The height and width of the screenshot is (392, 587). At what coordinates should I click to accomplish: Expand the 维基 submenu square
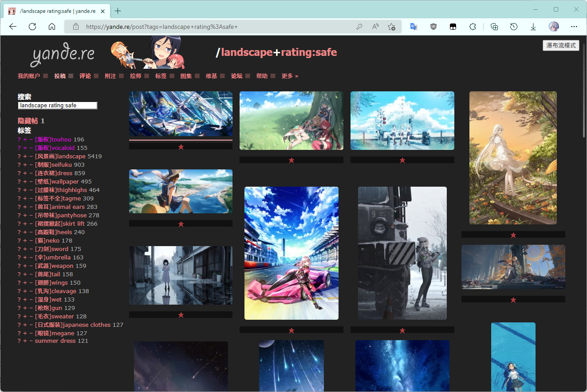pos(223,76)
